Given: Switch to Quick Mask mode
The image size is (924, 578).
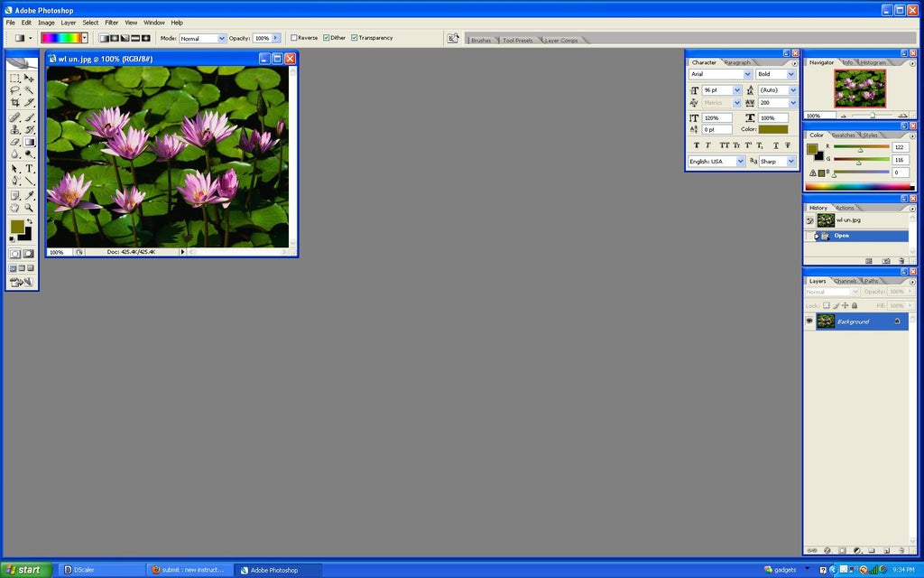Looking at the screenshot, I should (x=28, y=254).
